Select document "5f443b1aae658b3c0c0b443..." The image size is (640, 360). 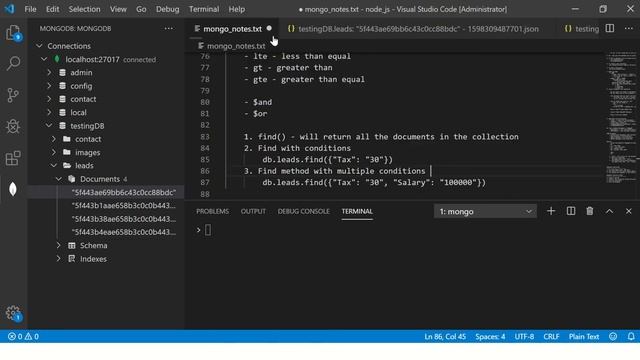click(x=124, y=205)
